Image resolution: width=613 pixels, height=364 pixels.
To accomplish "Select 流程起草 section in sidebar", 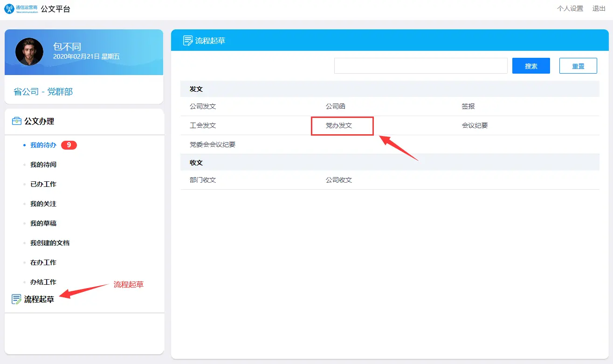I will coord(39,299).
